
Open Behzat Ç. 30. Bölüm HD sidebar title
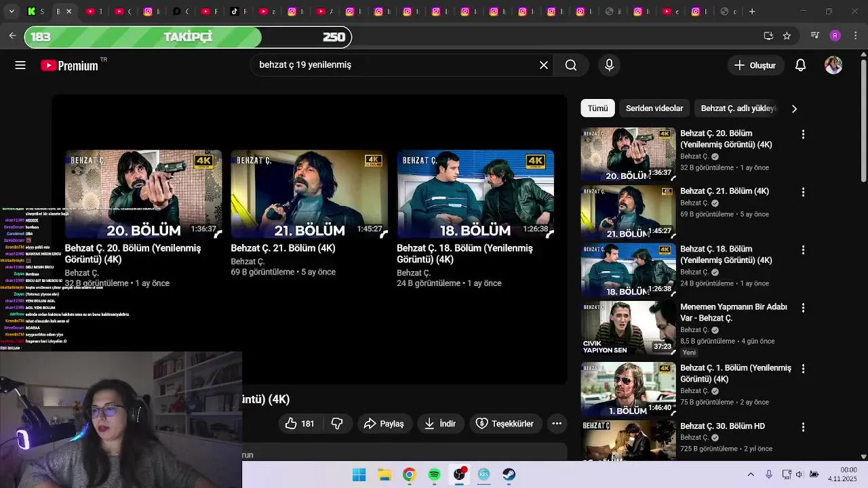coord(722,426)
